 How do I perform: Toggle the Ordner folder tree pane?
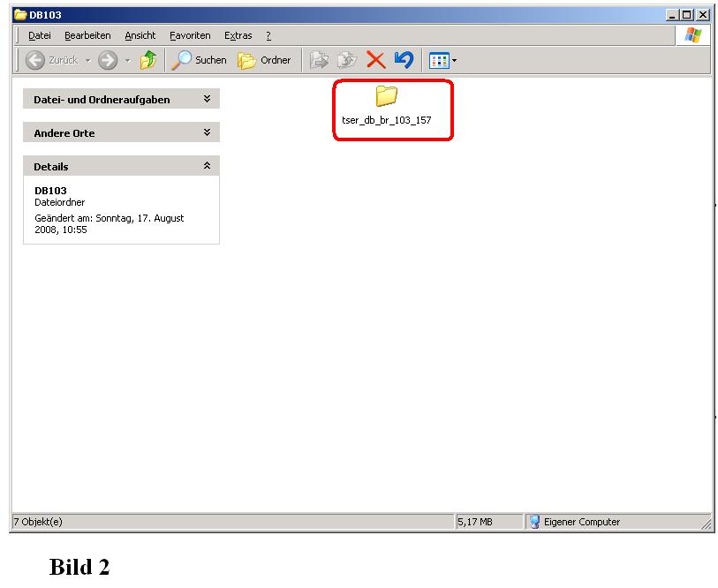pyautogui.click(x=264, y=60)
